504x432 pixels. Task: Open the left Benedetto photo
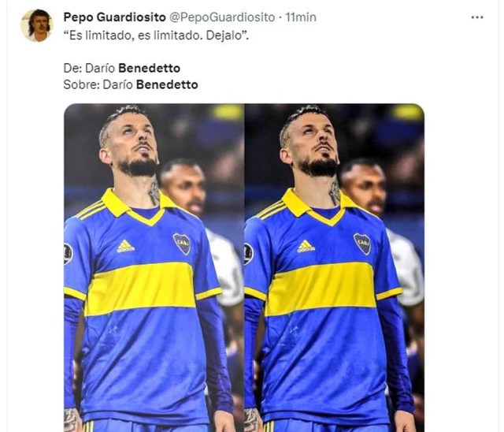point(154,267)
